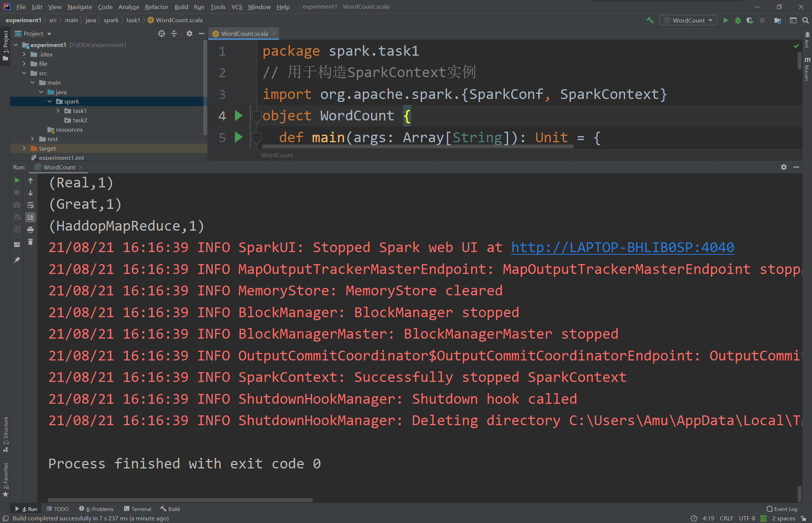The width and height of the screenshot is (812, 523).
Task: Expand the file folder
Action: click(x=24, y=64)
